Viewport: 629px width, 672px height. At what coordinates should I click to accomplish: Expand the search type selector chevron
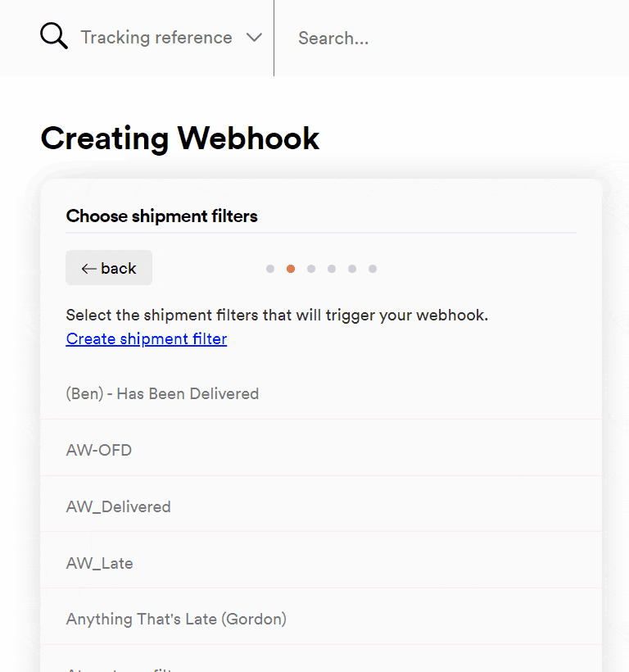(253, 37)
